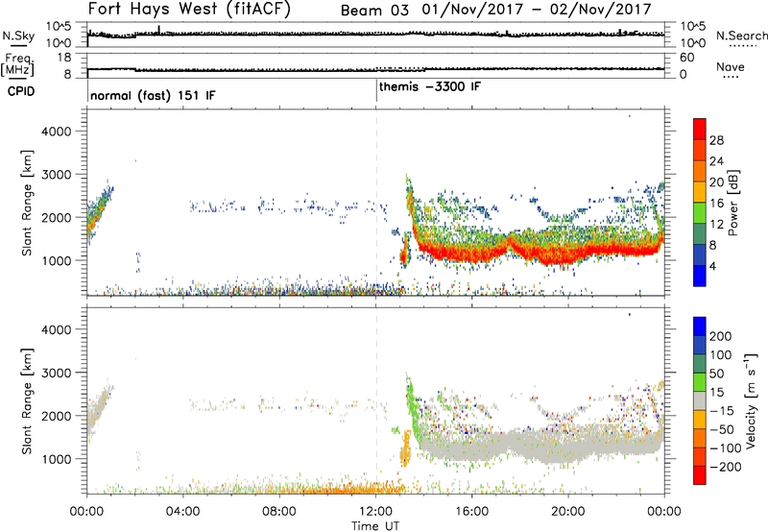This screenshot has height=532, width=768.
Task: Click the '08:00' time tick label
Action: click(x=279, y=512)
